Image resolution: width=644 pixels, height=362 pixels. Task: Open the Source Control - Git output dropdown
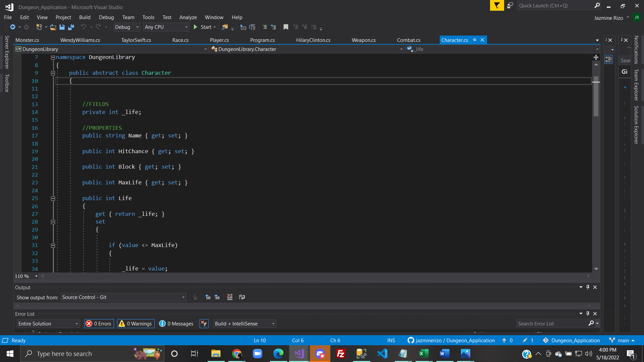tap(123, 297)
